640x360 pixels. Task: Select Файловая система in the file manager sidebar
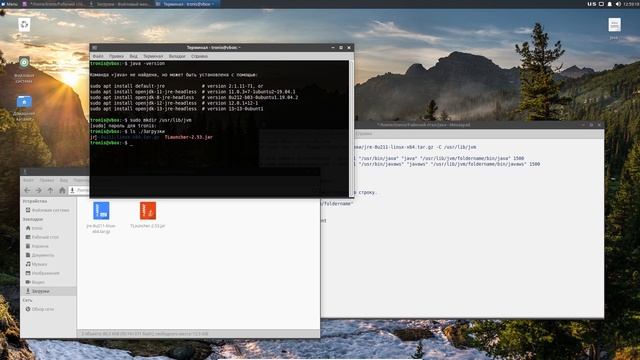[x=48, y=210]
